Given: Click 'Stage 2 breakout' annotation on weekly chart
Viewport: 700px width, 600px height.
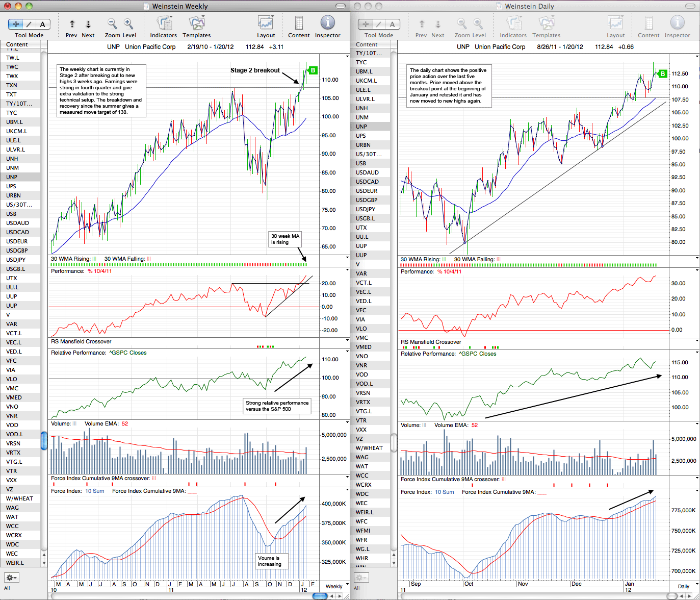Looking at the screenshot, I should 255,70.
